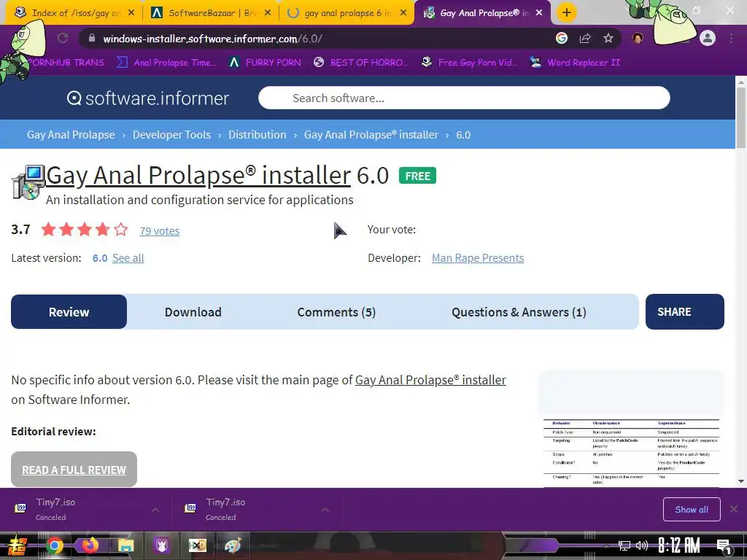Open the BEST OF HORRO... bookmark
The width and height of the screenshot is (747, 560).
(x=362, y=63)
